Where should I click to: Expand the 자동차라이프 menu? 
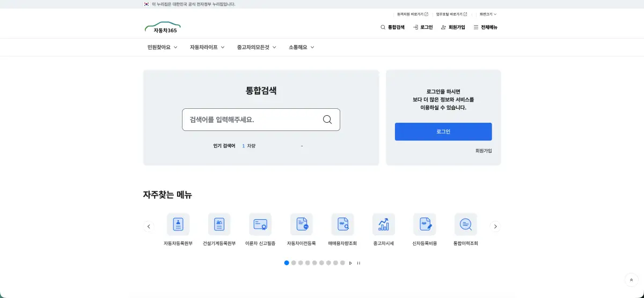pyautogui.click(x=207, y=47)
